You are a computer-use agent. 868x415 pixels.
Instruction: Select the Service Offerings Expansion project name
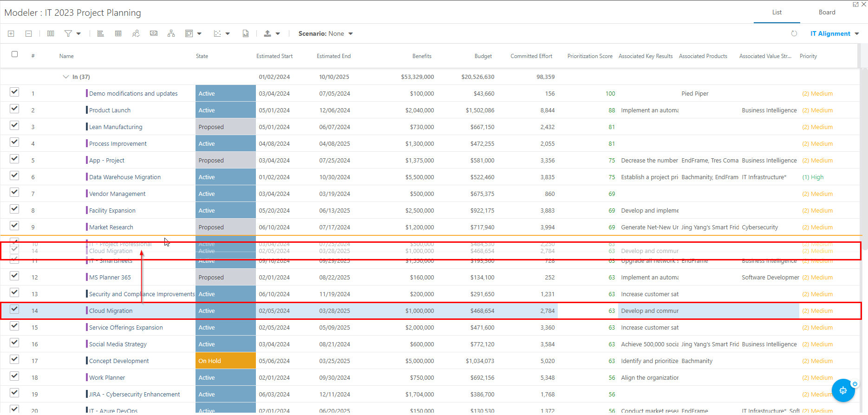click(x=126, y=328)
